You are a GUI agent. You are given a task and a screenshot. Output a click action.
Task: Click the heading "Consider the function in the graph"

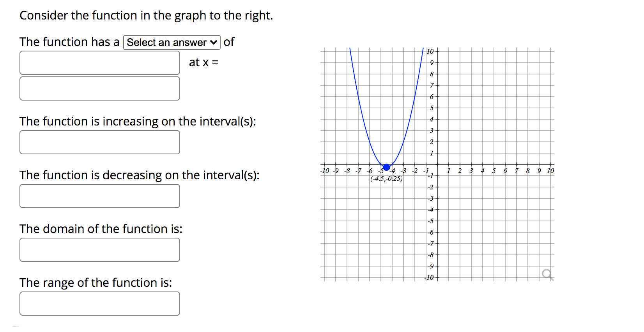click(146, 15)
